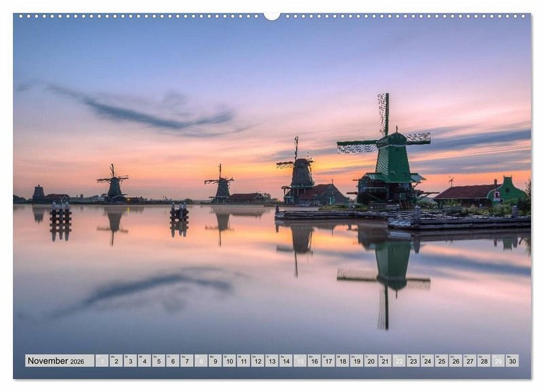Image resolution: width=544 pixels, height=392 pixels.
Task: Click the green house at right
Action: pyautogui.click(x=510, y=191)
